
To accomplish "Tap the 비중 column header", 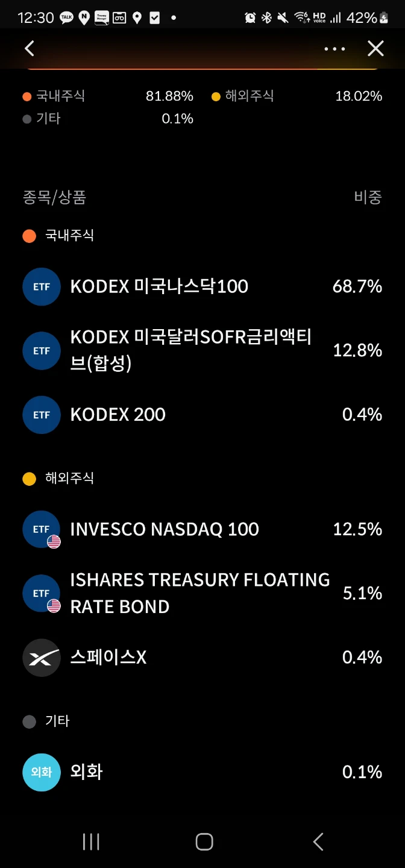I will tap(368, 197).
